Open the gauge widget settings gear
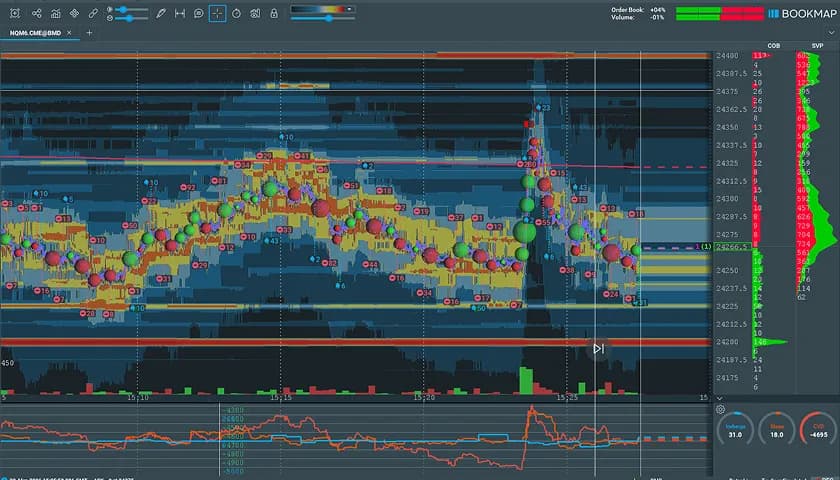Image resolution: width=840 pixels, height=480 pixels. 720,409
